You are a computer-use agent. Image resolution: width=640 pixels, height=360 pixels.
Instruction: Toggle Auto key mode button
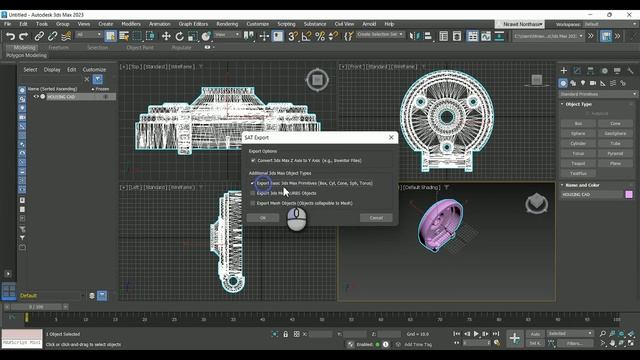pyautogui.click(x=535, y=334)
